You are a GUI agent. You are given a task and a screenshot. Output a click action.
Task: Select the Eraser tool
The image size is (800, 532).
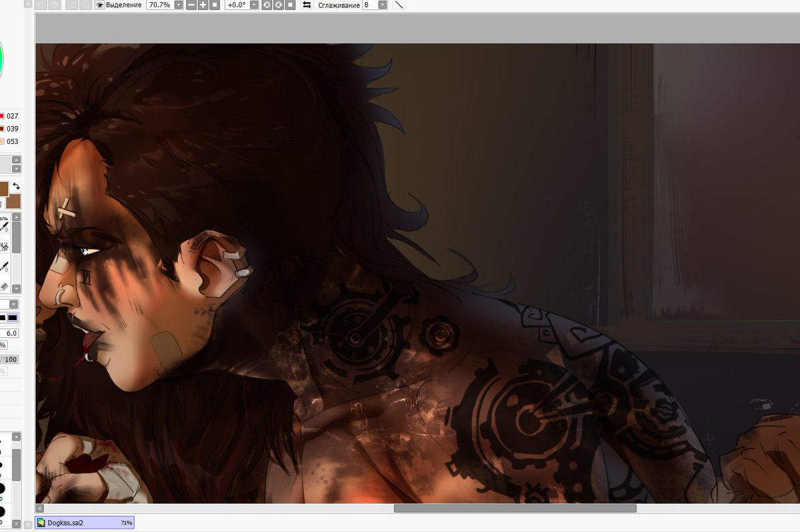point(5,286)
